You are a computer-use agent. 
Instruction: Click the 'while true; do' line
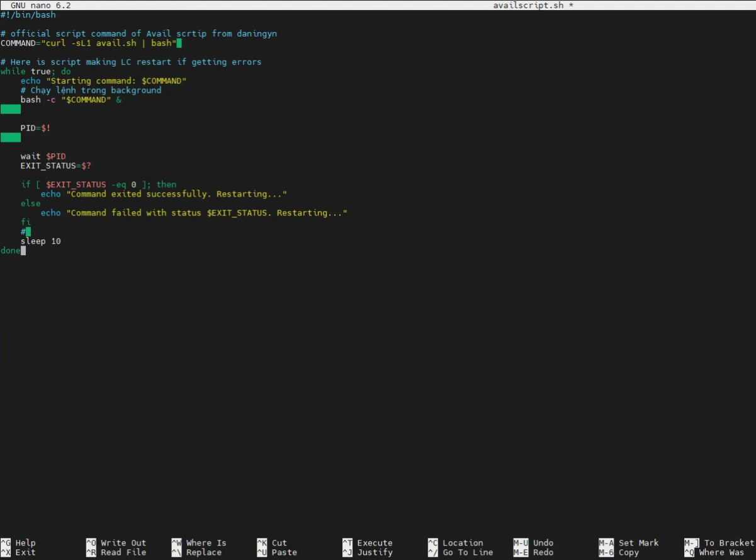point(36,71)
